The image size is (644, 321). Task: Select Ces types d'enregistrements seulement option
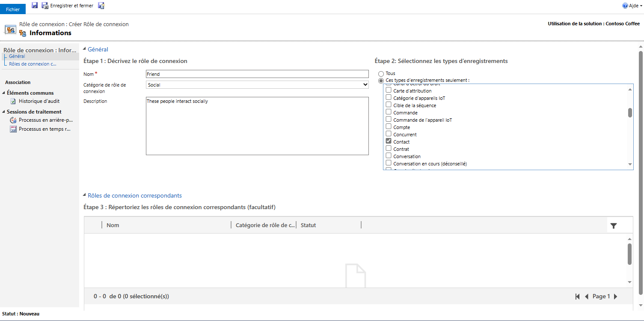(381, 81)
